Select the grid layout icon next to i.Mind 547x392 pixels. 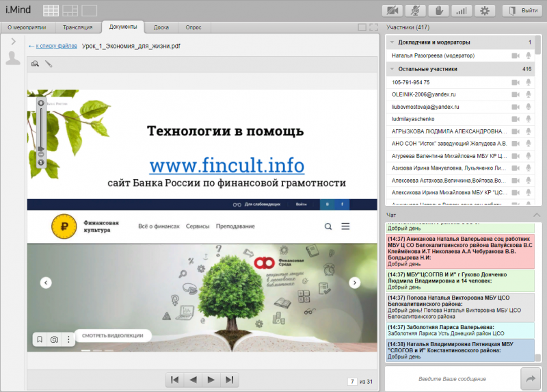(x=51, y=10)
